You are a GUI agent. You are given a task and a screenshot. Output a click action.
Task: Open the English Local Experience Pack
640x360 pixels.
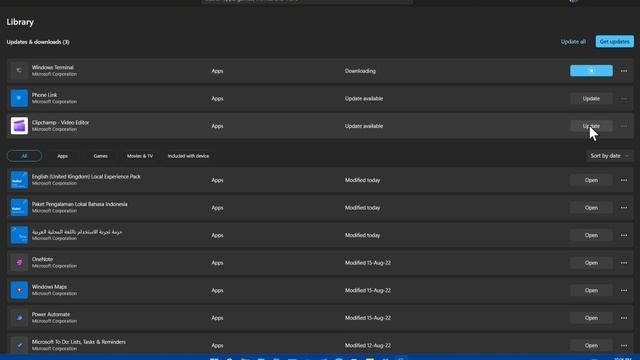[591, 180]
